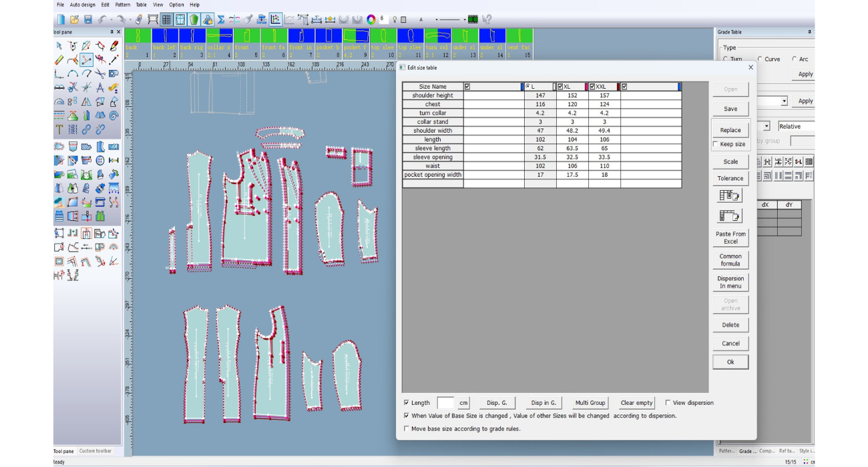Open the rainbow color wheel icon
Image resolution: width=868 pixels, height=467 pixels.
(x=371, y=19)
